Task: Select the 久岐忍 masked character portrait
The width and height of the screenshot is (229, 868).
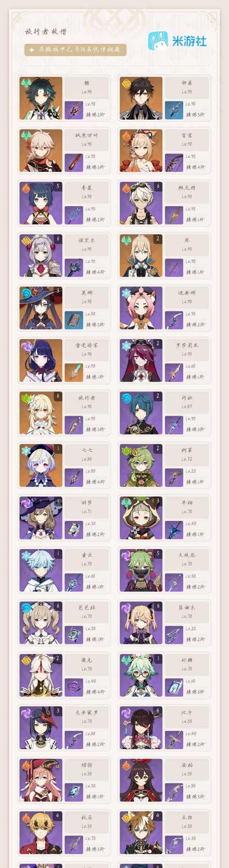Action: coord(141,570)
